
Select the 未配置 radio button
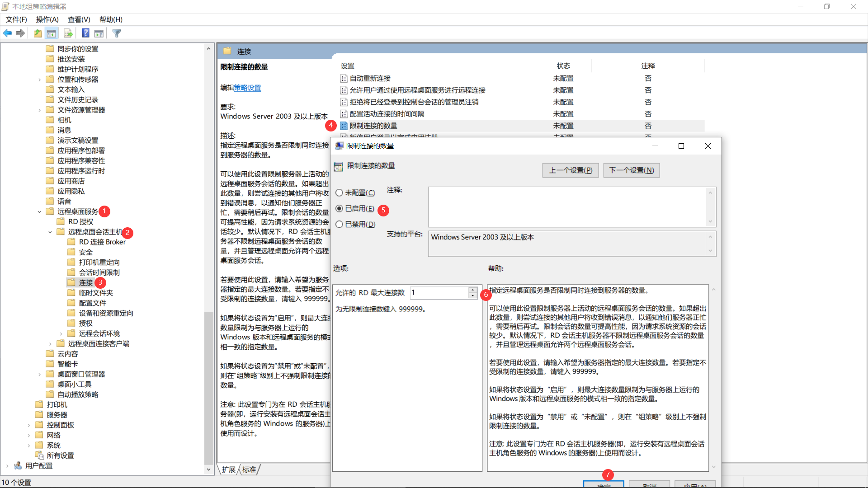pos(339,193)
